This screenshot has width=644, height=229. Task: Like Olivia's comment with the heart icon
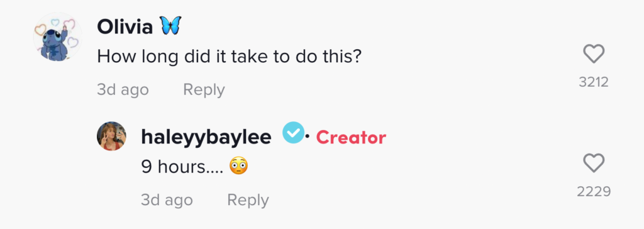point(594,54)
